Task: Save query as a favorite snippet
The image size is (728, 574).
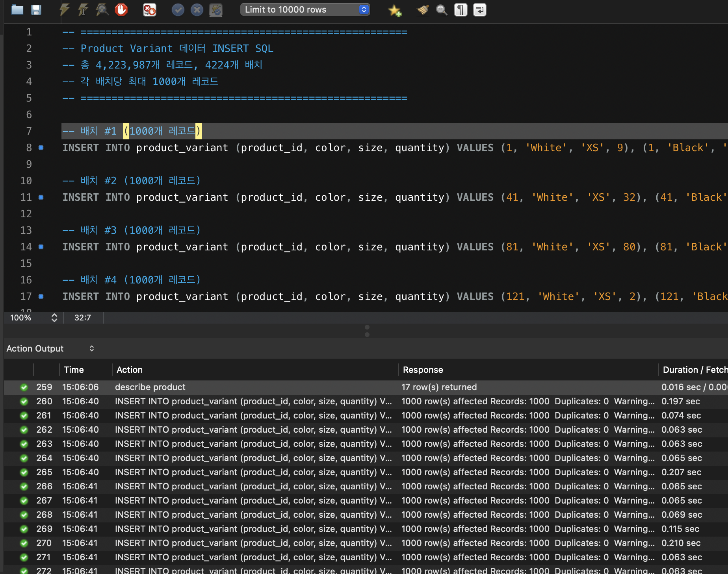Action: (395, 10)
